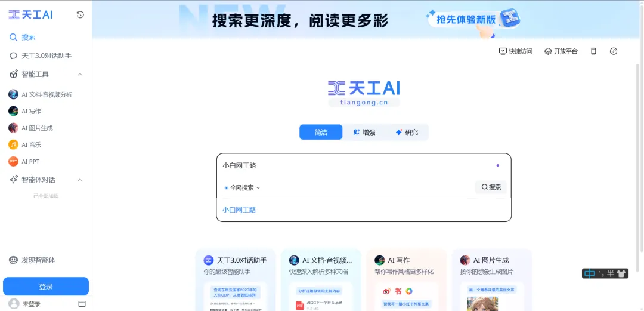
Task: Select the 简洁 search mode tab
Action: coord(321,132)
